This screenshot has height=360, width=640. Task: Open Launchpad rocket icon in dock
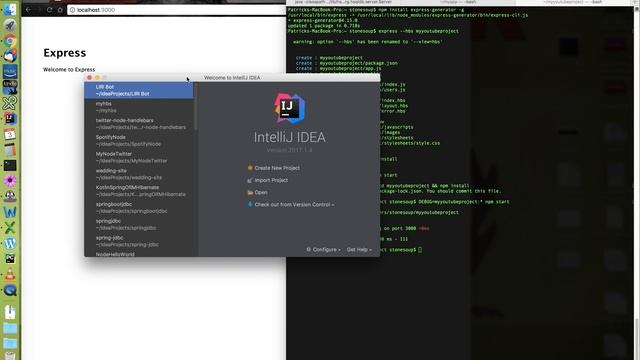pyautogui.click(x=10, y=25)
